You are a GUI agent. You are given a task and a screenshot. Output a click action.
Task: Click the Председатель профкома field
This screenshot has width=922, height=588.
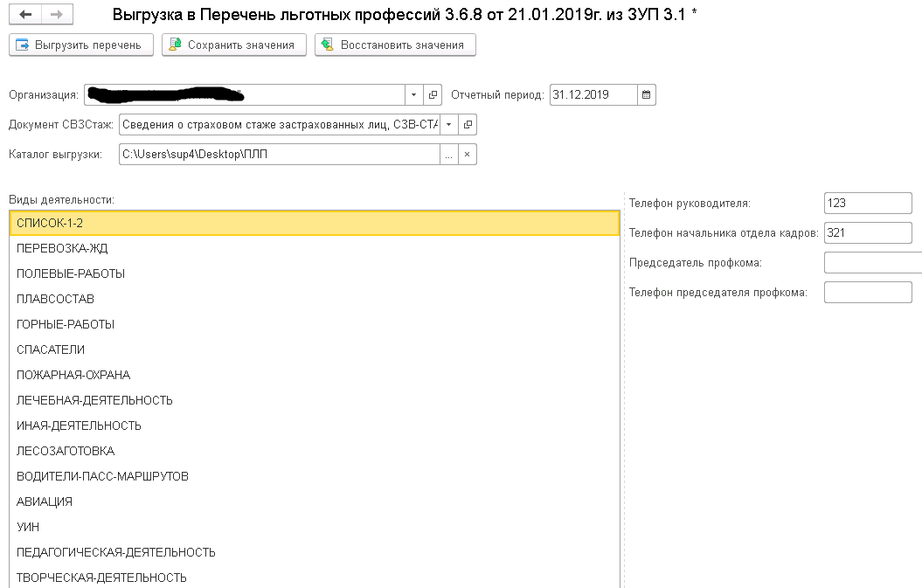873,263
